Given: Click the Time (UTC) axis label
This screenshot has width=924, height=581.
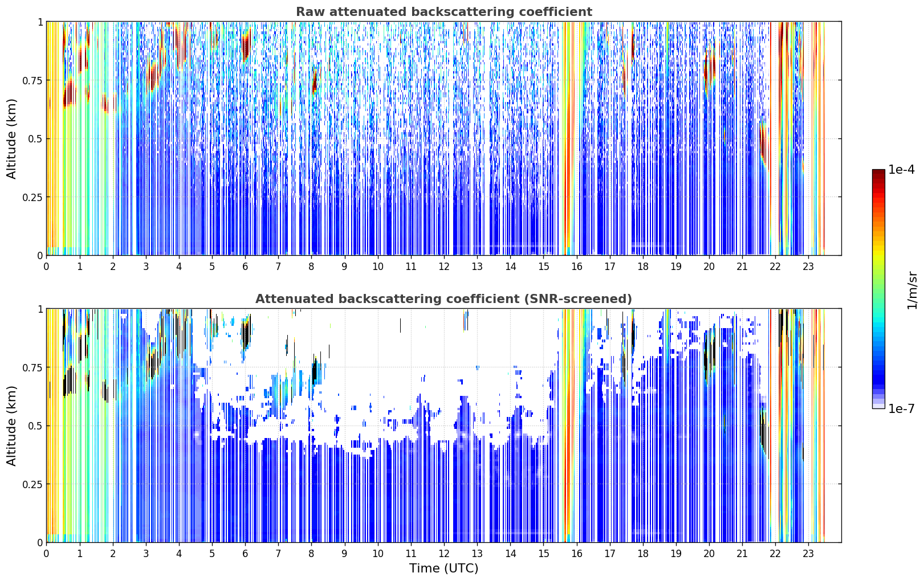Looking at the screenshot, I should tap(443, 568).
